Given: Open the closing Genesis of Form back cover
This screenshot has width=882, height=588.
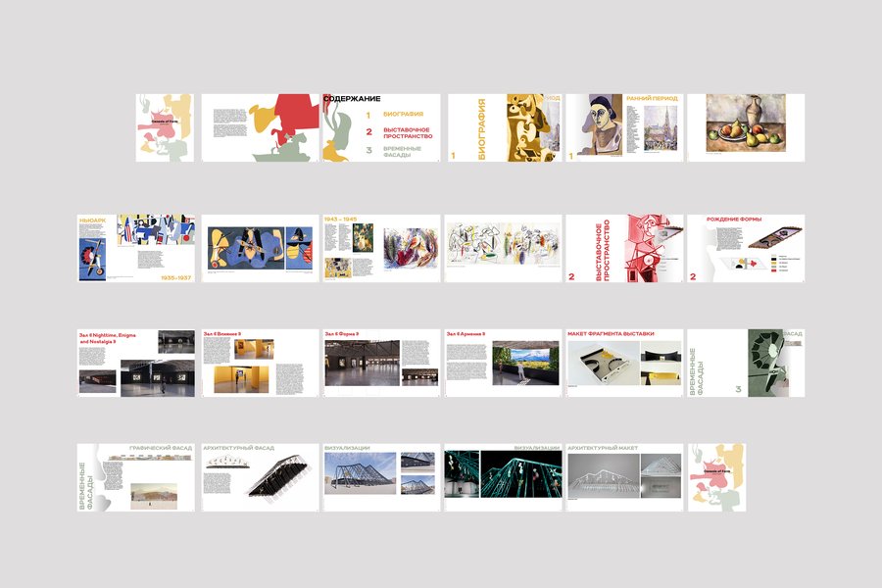Looking at the screenshot, I should pos(716,477).
